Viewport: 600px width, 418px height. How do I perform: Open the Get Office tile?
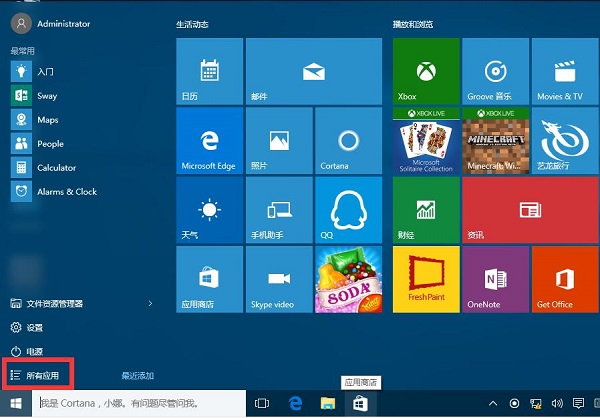tap(565, 279)
